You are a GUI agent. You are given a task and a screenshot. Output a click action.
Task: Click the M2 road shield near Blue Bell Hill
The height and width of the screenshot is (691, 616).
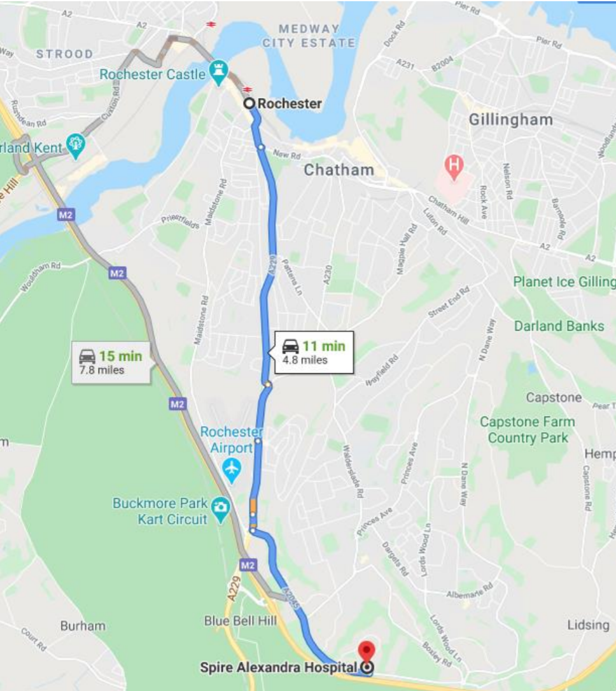point(248,565)
